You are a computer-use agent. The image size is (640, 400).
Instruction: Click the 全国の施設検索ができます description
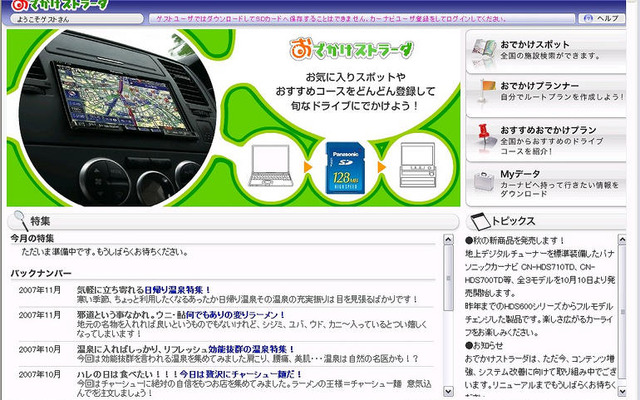pyautogui.click(x=550, y=56)
